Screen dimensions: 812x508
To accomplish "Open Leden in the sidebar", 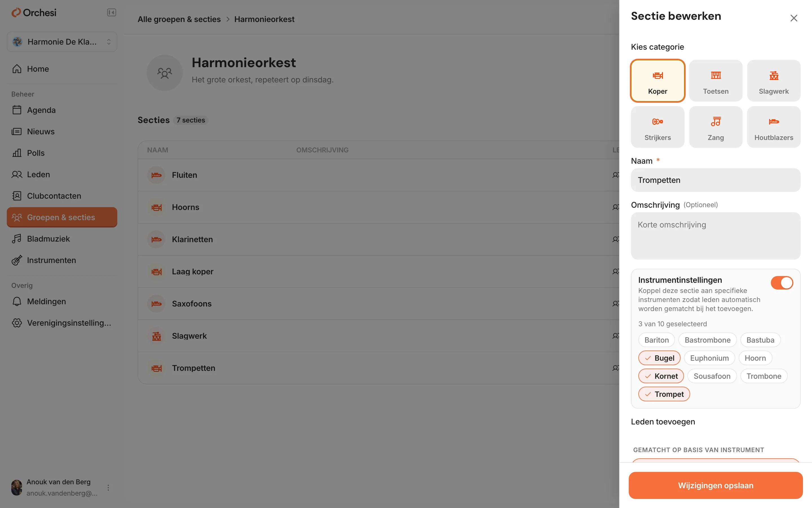I will pos(62,174).
